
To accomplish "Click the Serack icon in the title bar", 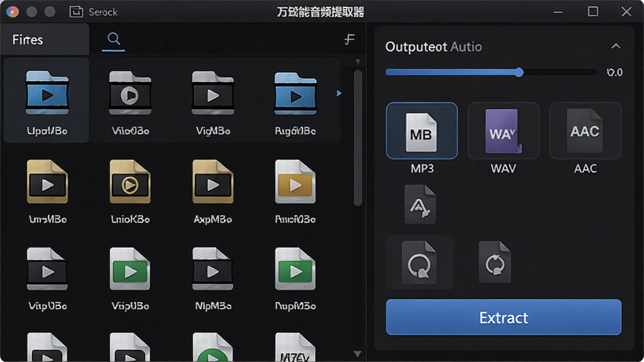I will coord(76,12).
